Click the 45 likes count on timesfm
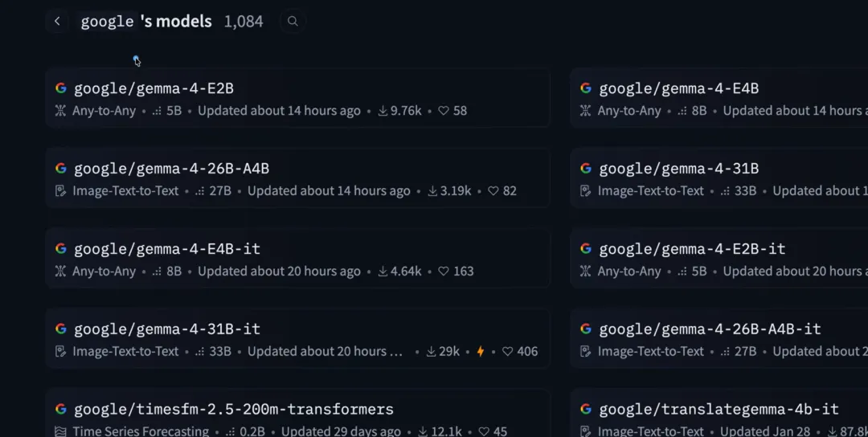The width and height of the screenshot is (868, 437). (500, 431)
